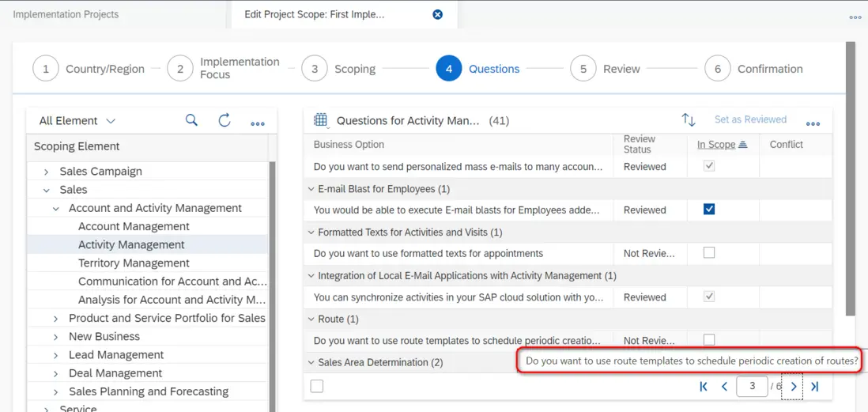Go to previous page arrow
The image size is (868, 412).
(x=724, y=387)
